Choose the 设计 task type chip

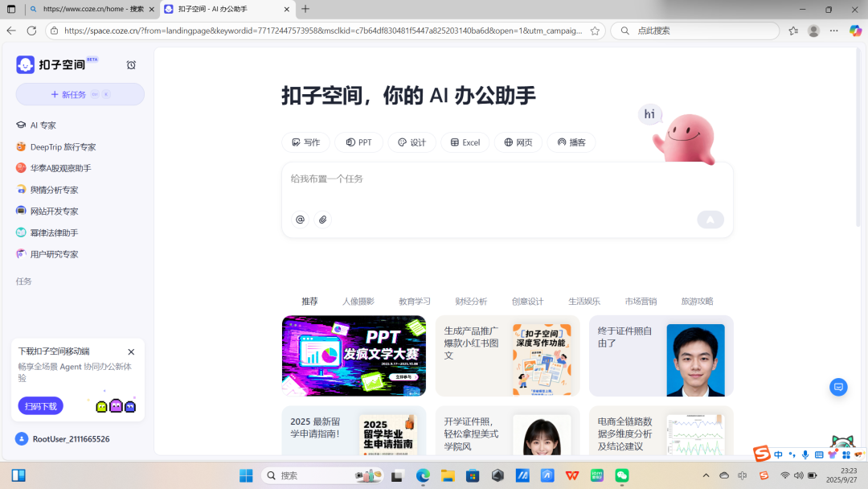point(411,142)
